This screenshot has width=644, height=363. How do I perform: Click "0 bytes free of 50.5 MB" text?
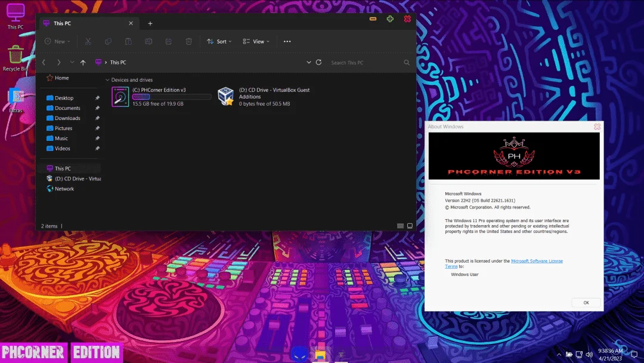point(265,104)
